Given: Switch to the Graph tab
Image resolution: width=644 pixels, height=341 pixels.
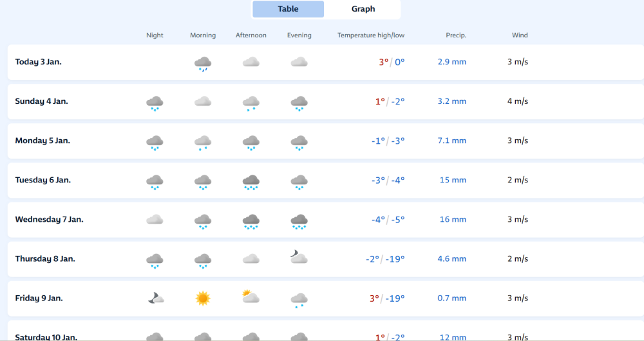Looking at the screenshot, I should pyautogui.click(x=363, y=9).
